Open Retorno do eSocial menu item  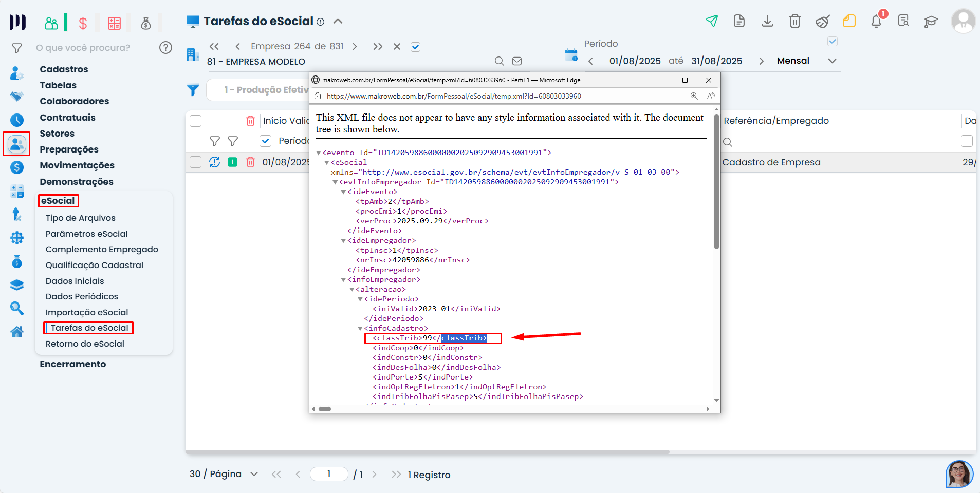pyautogui.click(x=85, y=344)
